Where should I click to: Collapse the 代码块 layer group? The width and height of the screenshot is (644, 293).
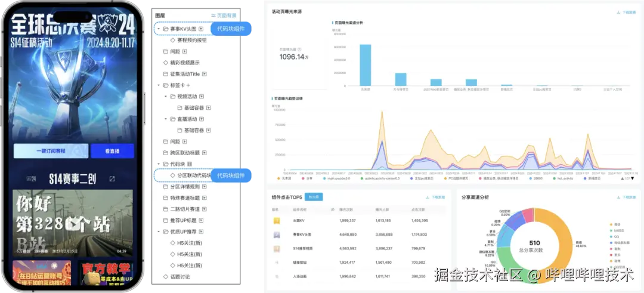(x=159, y=164)
